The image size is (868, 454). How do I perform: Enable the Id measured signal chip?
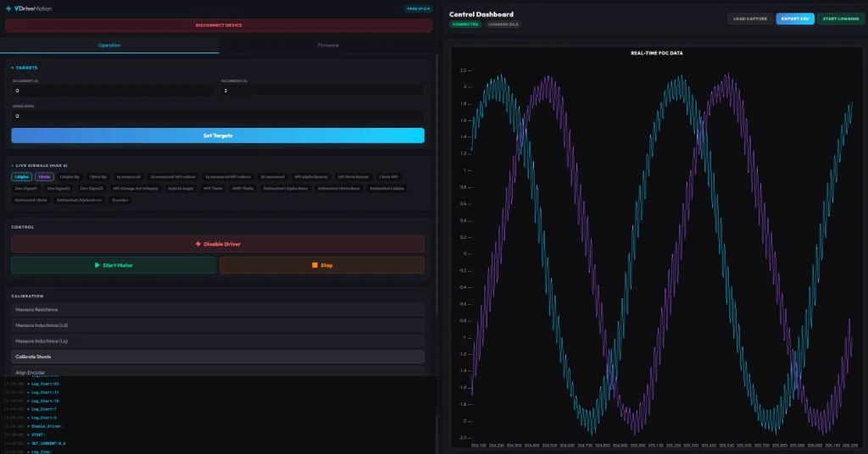(273, 177)
